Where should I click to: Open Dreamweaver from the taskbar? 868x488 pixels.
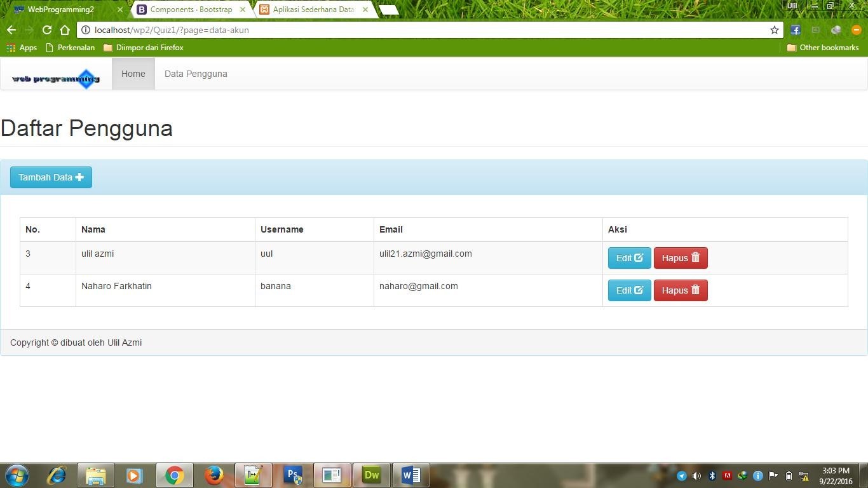pos(371,475)
